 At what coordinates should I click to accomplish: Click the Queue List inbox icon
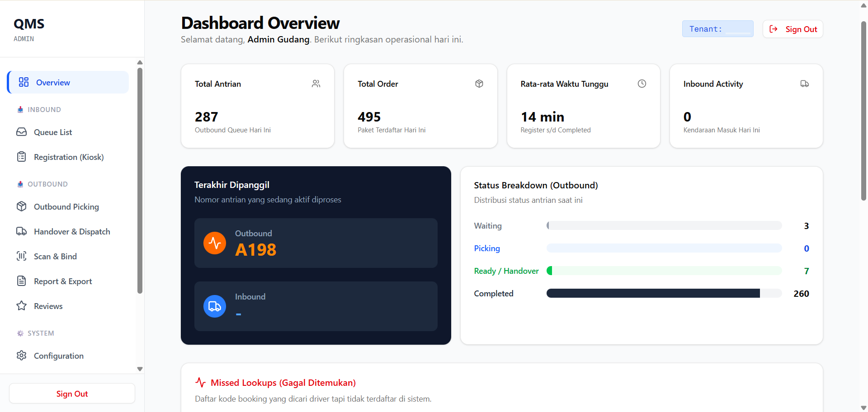point(22,132)
